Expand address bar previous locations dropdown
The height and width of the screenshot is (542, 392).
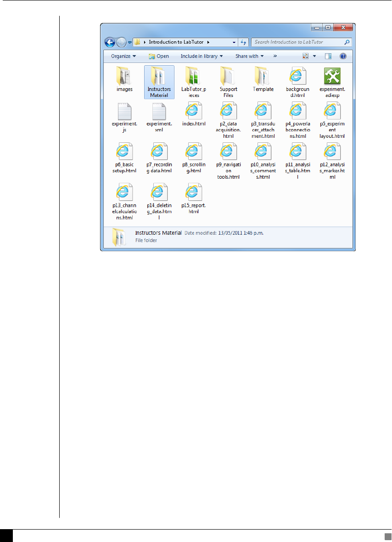234,42
